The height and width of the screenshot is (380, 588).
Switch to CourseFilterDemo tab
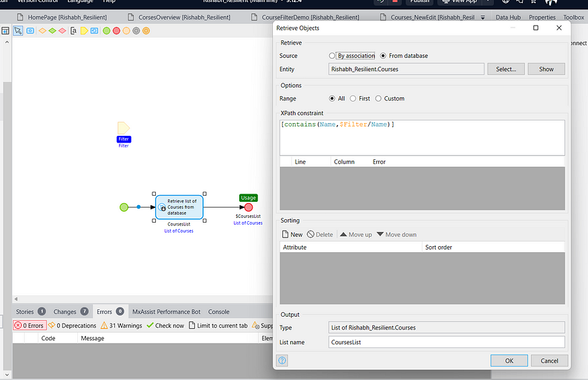305,17
